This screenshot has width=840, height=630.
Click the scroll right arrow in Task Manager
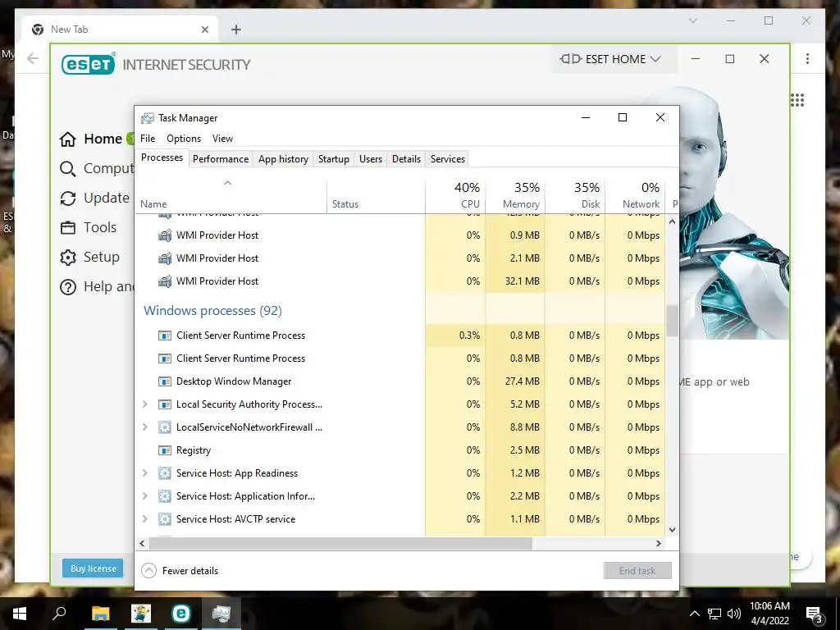pyautogui.click(x=659, y=544)
